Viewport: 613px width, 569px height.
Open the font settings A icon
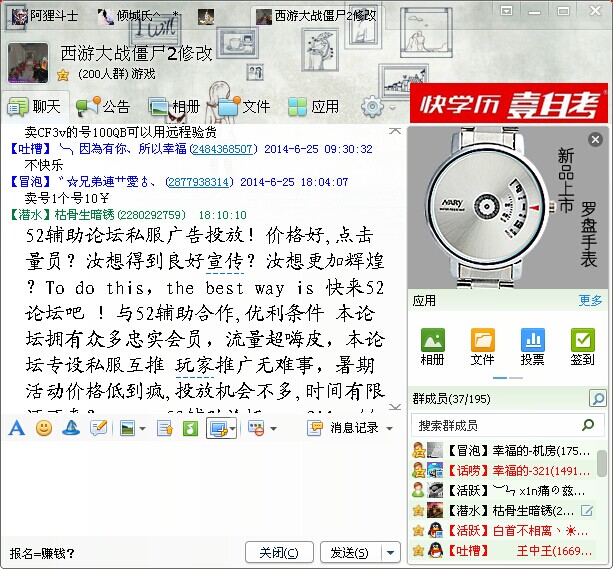pyautogui.click(x=16, y=428)
